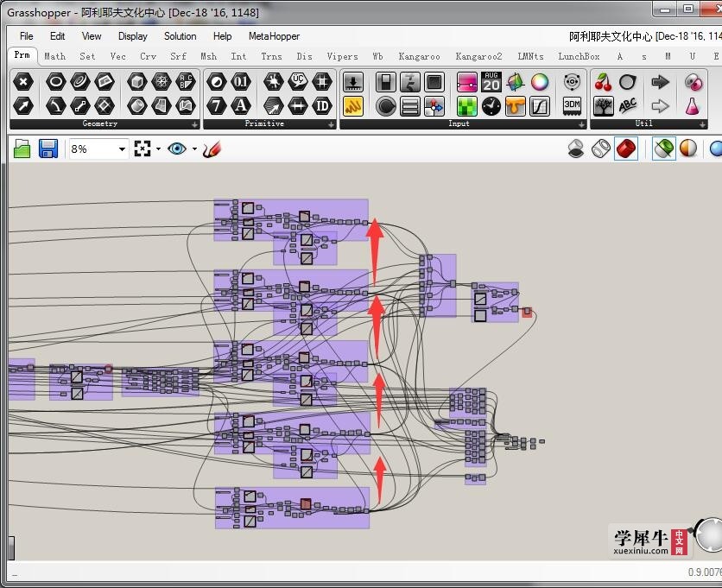Viewport: 722px width, 588px height.
Task: Open the Solution menu
Action: [180, 36]
